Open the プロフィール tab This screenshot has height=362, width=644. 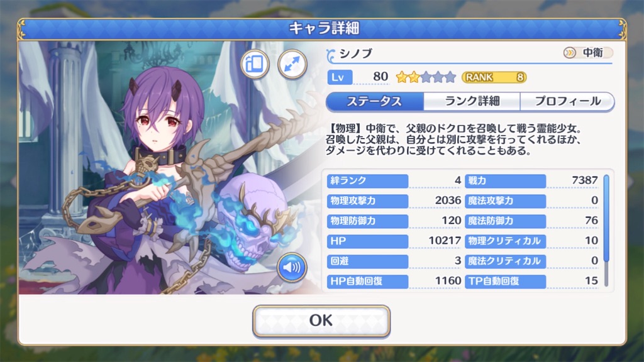point(567,101)
